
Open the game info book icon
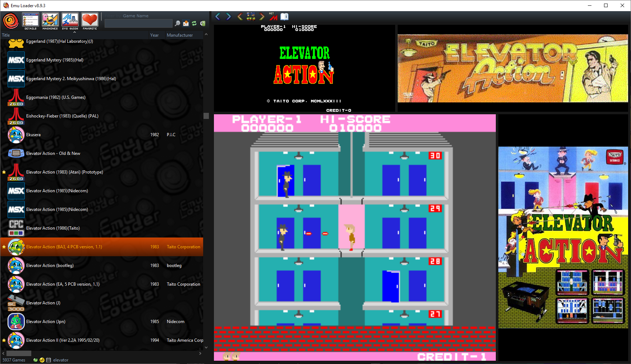click(x=284, y=17)
